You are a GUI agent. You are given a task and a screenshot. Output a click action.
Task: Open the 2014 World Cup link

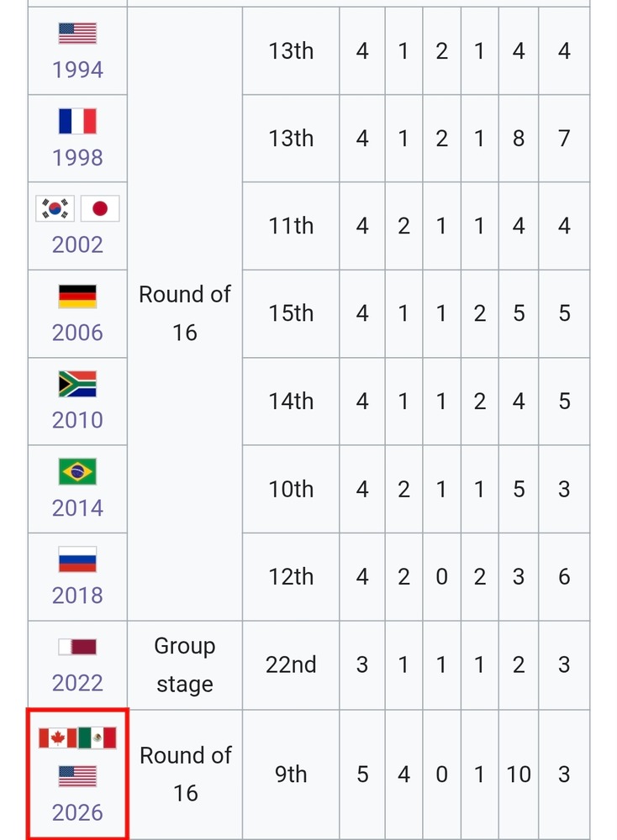point(77,508)
